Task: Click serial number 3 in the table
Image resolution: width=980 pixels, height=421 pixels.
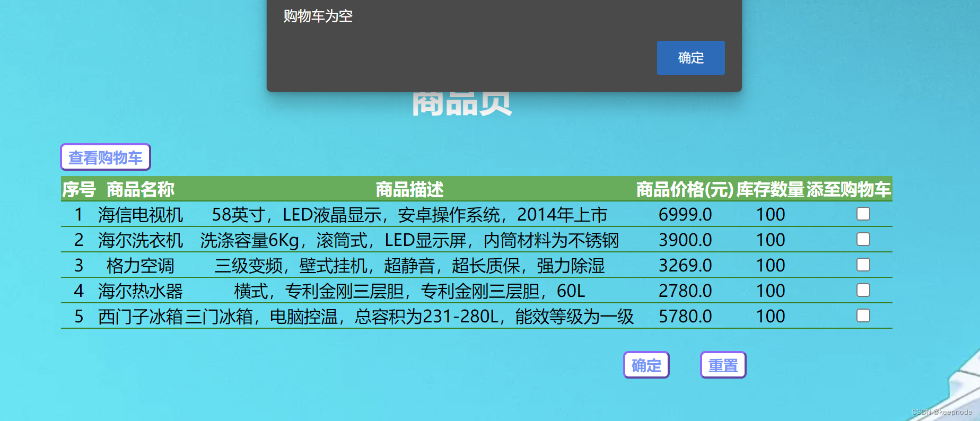Action: click(79, 266)
